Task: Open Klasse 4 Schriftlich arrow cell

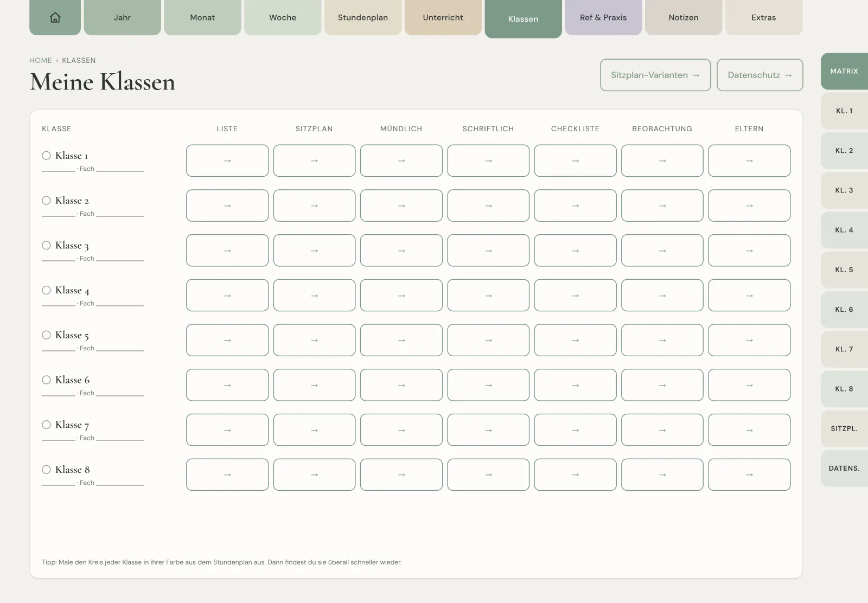Action: (488, 296)
